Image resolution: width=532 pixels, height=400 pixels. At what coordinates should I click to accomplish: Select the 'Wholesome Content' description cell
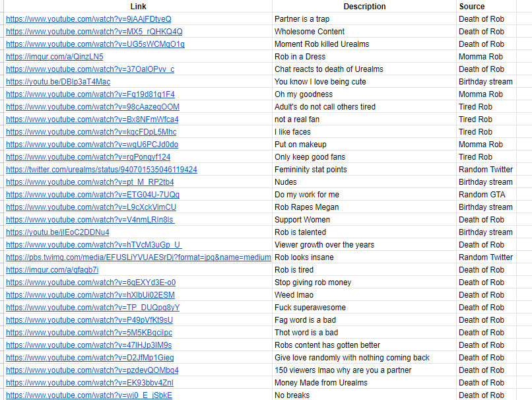(x=364, y=32)
